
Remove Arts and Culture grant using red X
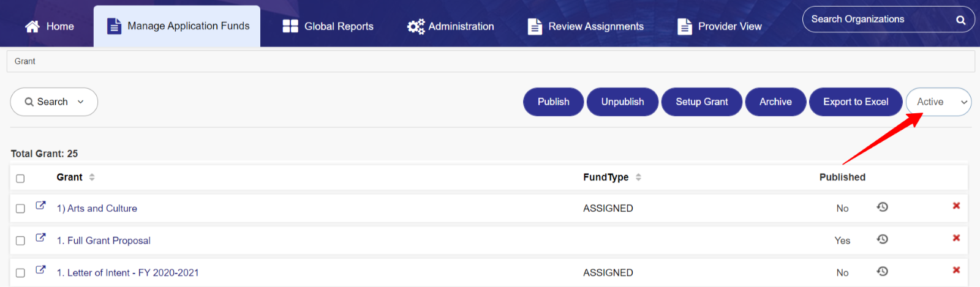click(x=956, y=206)
